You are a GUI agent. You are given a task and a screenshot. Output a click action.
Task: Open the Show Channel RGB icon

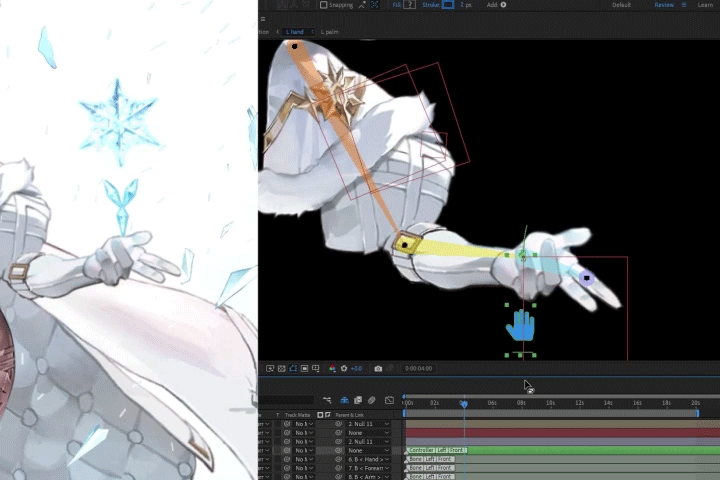pyautogui.click(x=332, y=368)
